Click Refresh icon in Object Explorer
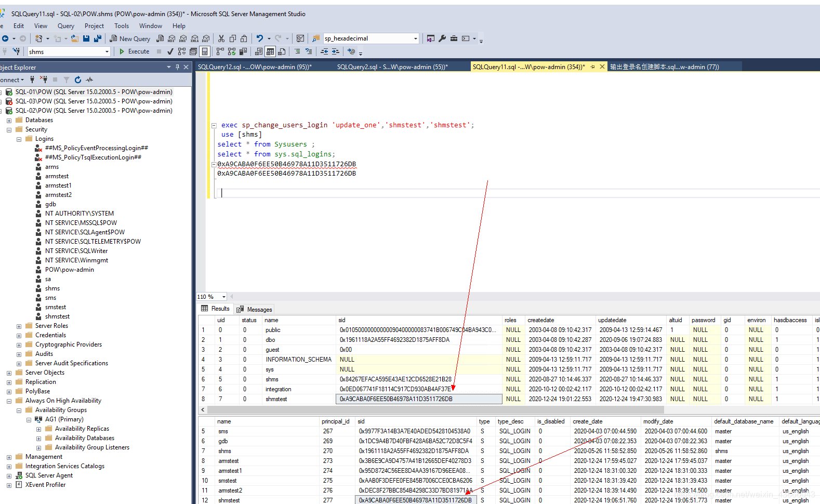Image resolution: width=820 pixels, height=504 pixels. pyautogui.click(x=78, y=79)
